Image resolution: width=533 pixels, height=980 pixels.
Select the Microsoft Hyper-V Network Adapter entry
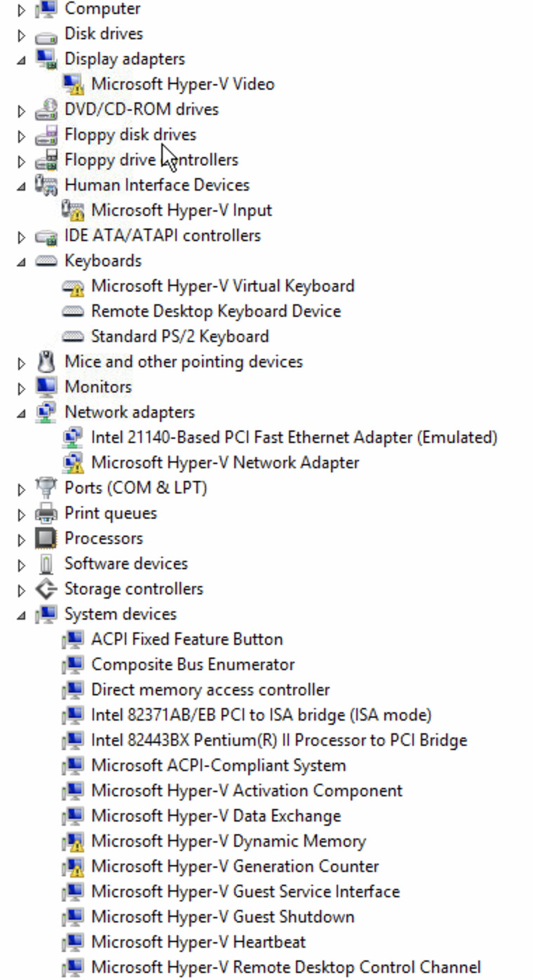tap(226, 462)
